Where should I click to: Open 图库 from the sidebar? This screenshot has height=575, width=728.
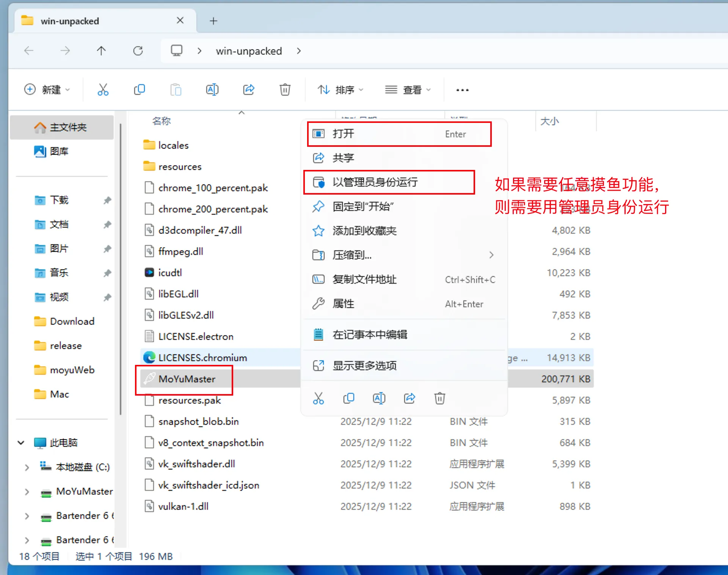tap(59, 151)
